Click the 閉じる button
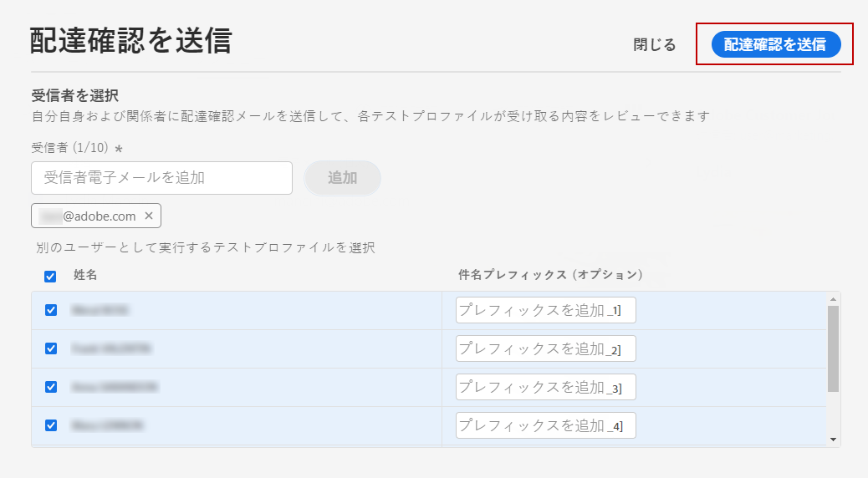868x478 pixels. [x=654, y=45]
